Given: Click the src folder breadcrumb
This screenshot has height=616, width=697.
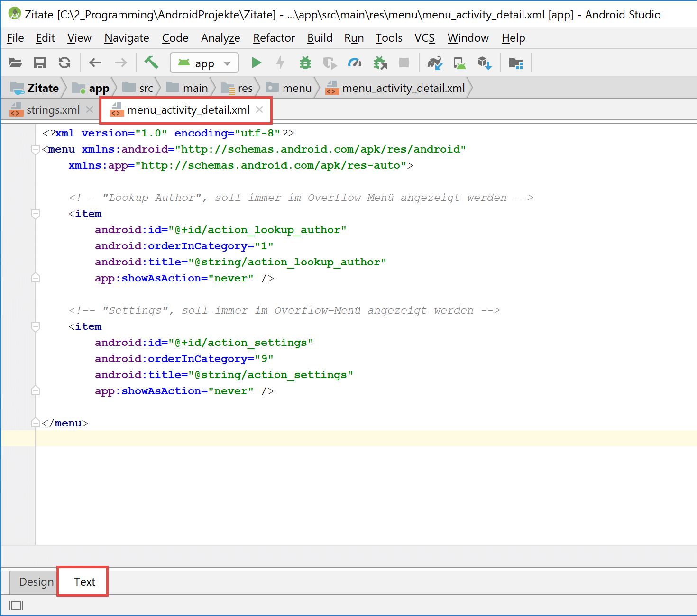Looking at the screenshot, I should click(x=138, y=88).
